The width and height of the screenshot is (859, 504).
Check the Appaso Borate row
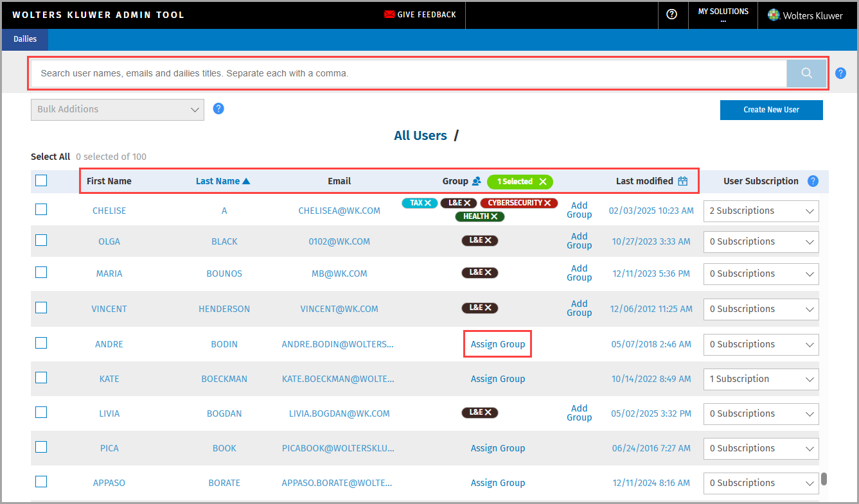pyautogui.click(x=41, y=481)
